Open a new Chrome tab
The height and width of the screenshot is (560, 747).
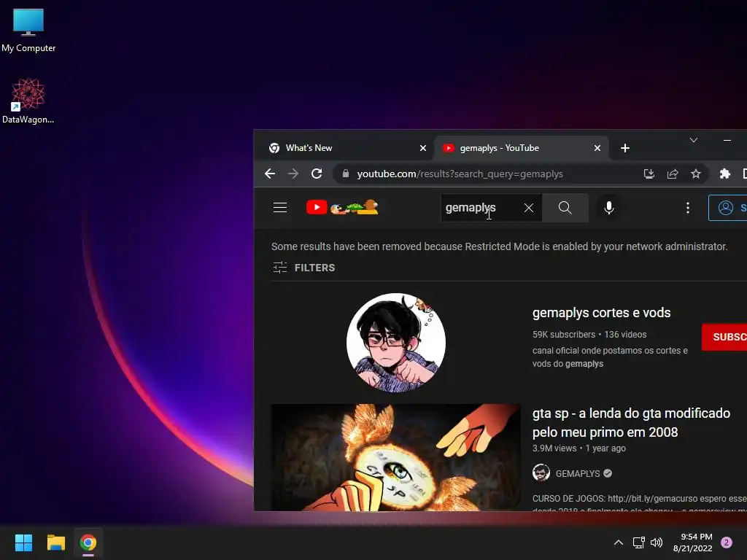pos(625,148)
